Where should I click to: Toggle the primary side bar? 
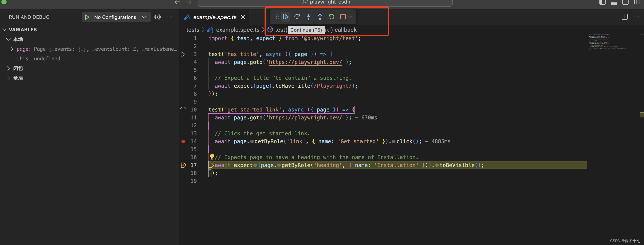pyautogui.click(x=602, y=2)
